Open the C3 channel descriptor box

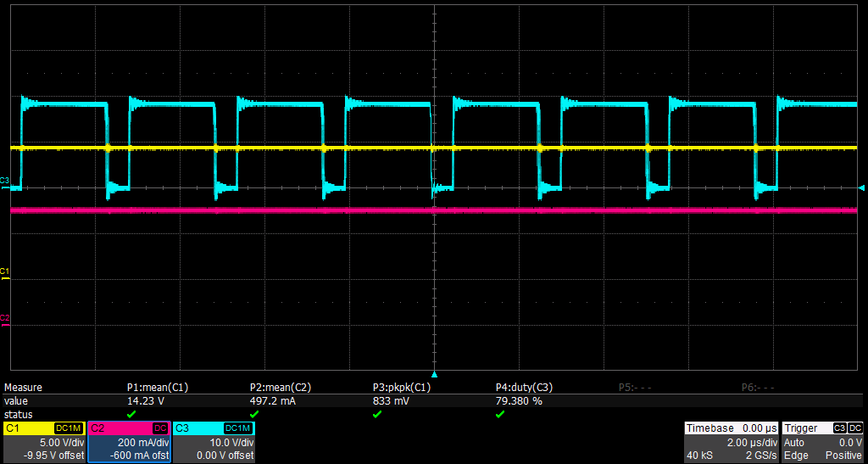click(x=214, y=442)
